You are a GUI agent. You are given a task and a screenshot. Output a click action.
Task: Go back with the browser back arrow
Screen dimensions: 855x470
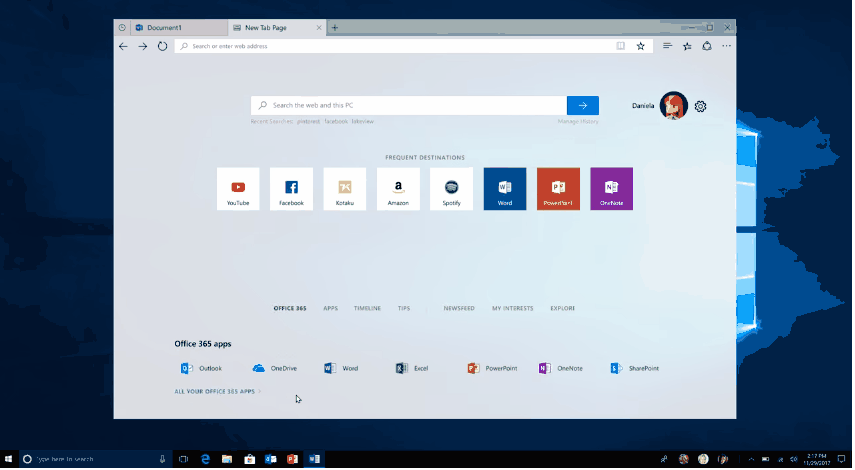click(x=123, y=46)
